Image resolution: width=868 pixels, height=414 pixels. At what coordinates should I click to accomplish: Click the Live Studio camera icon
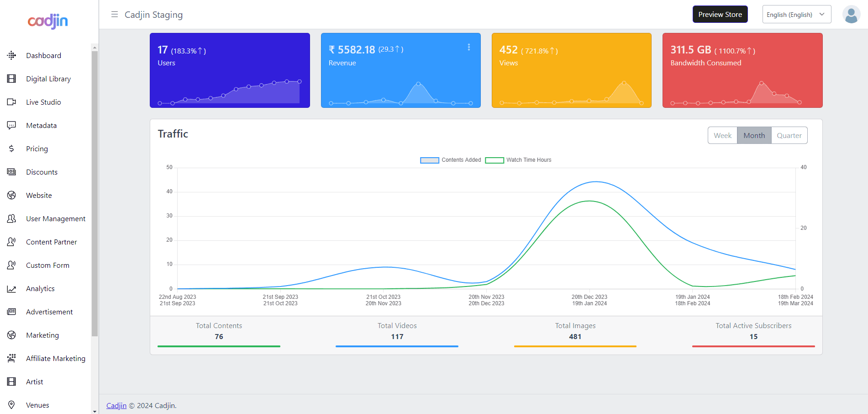point(11,102)
